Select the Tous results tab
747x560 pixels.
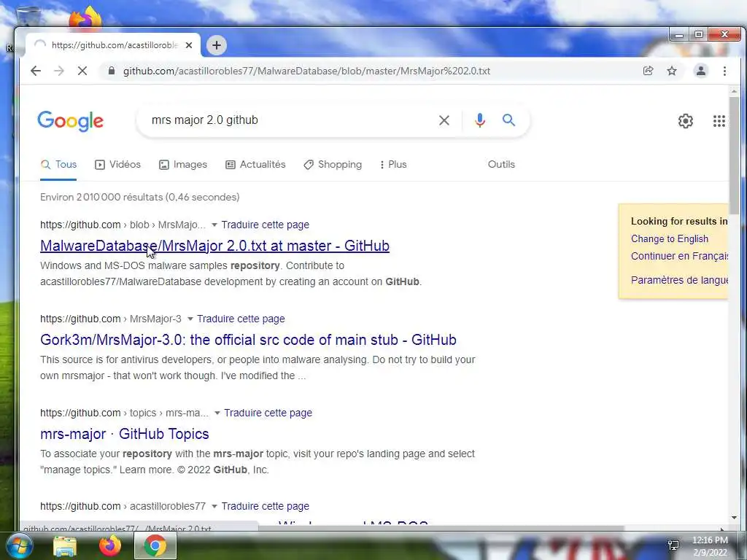click(x=58, y=165)
